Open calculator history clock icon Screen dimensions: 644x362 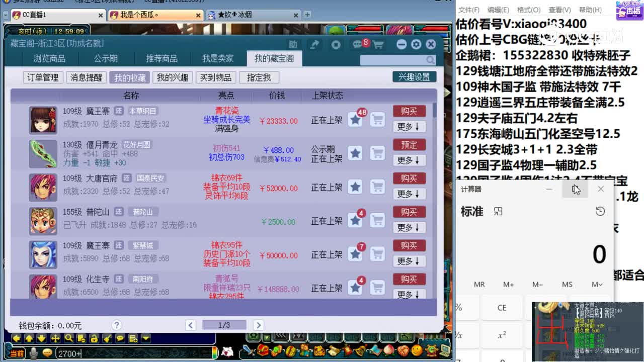(x=600, y=212)
